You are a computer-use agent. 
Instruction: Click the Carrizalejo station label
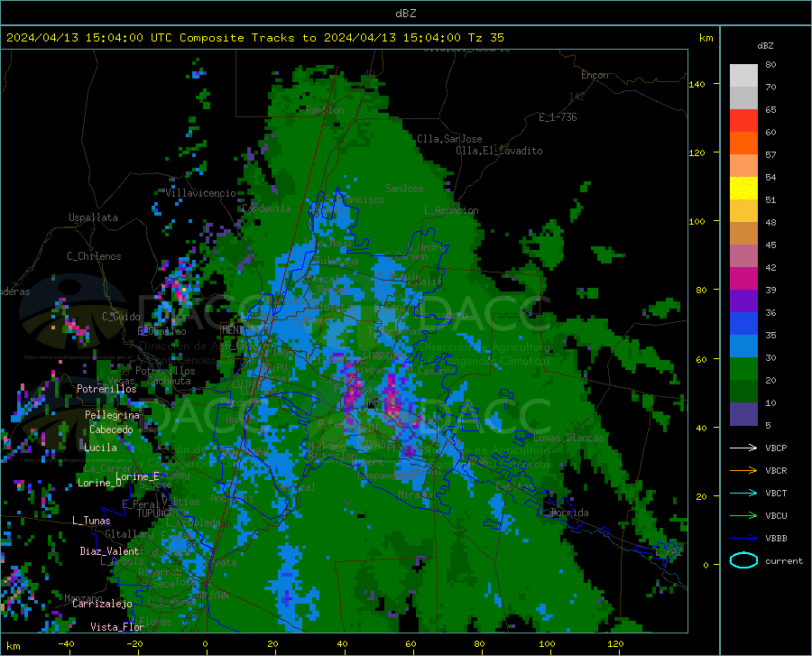click(x=102, y=604)
